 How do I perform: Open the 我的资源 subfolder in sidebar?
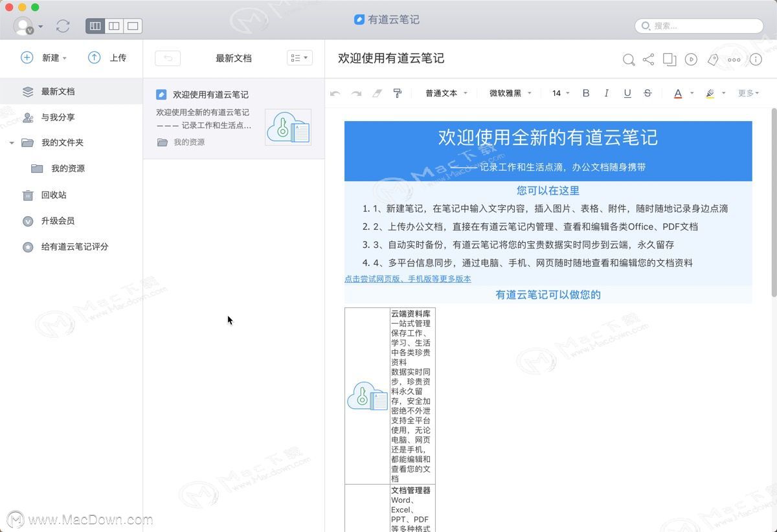(71, 168)
